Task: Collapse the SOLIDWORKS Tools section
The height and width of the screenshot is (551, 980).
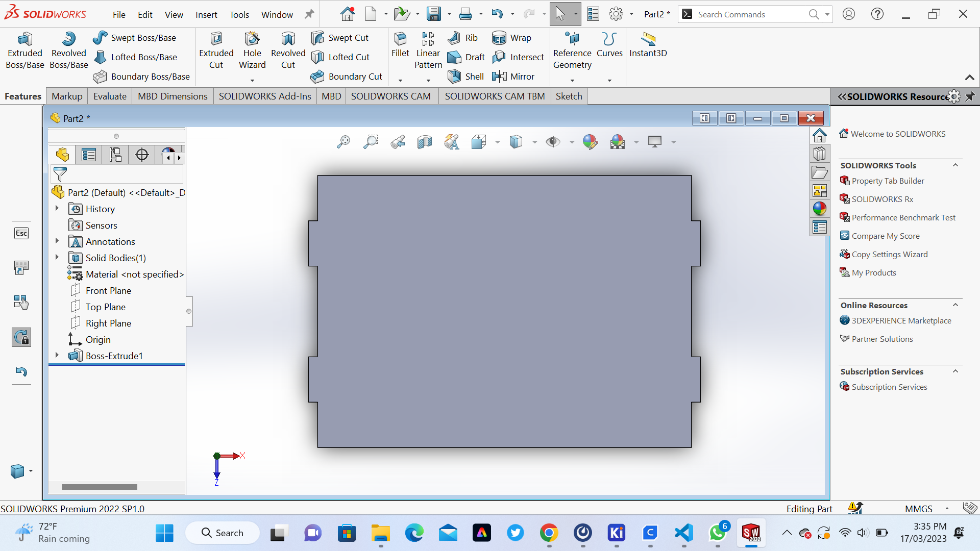Action: tap(955, 165)
